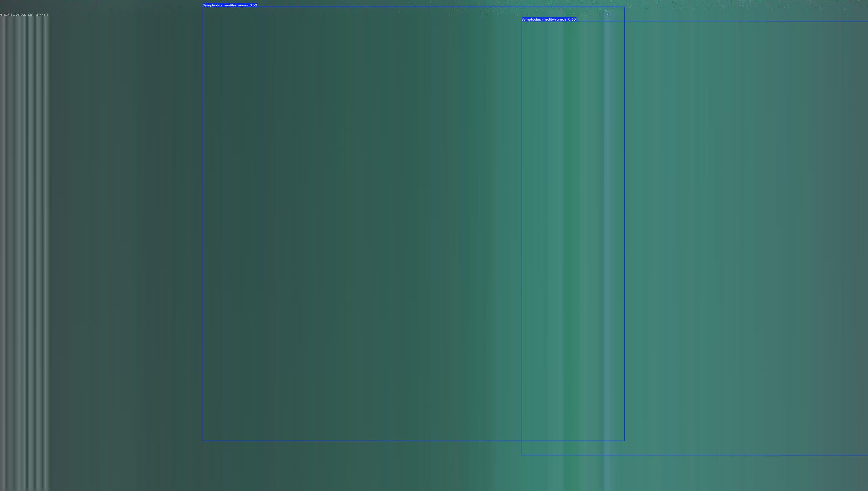Click the center of the overlapping box region
The image size is (868, 491).
pyautogui.click(x=573, y=231)
